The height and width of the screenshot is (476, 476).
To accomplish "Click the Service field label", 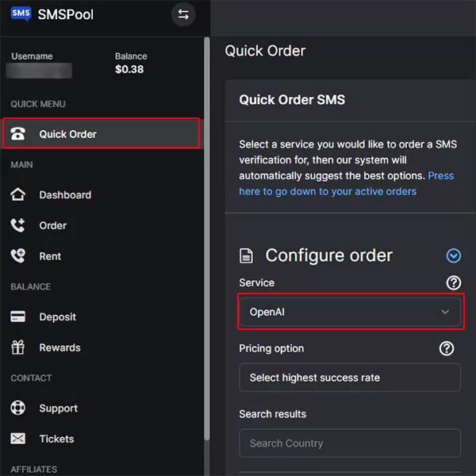I will pyautogui.click(x=256, y=282).
